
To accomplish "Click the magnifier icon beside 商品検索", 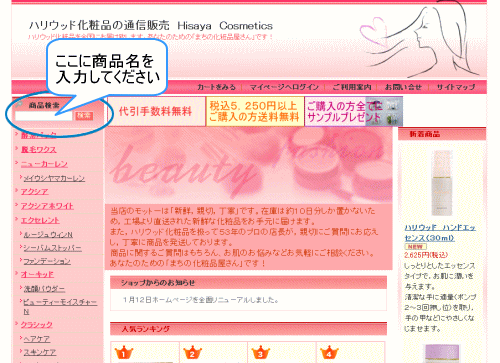I will [19, 105].
